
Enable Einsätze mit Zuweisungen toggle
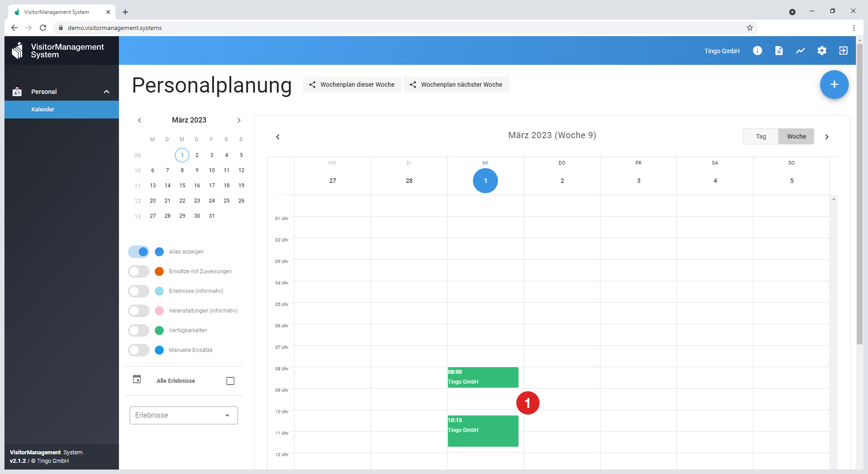[139, 271]
